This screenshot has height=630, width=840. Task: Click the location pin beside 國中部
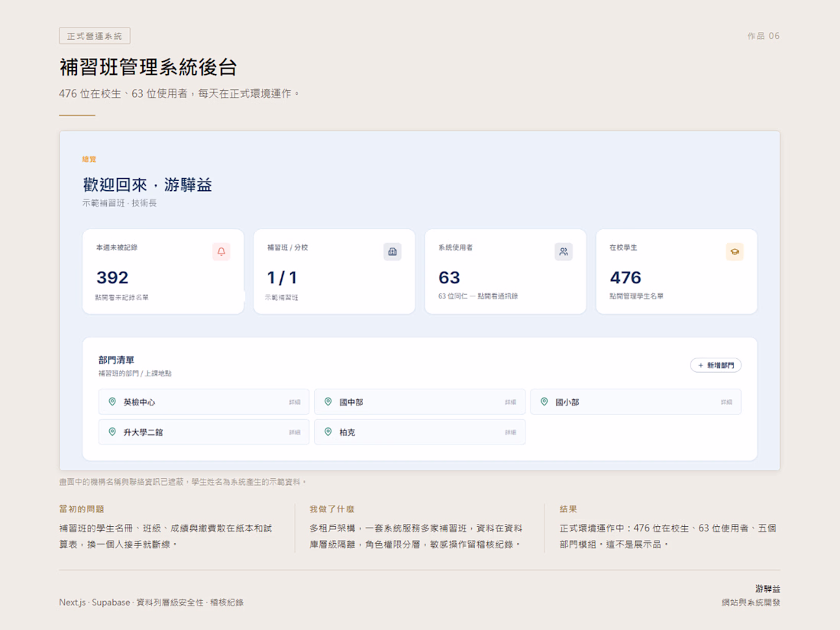328,401
